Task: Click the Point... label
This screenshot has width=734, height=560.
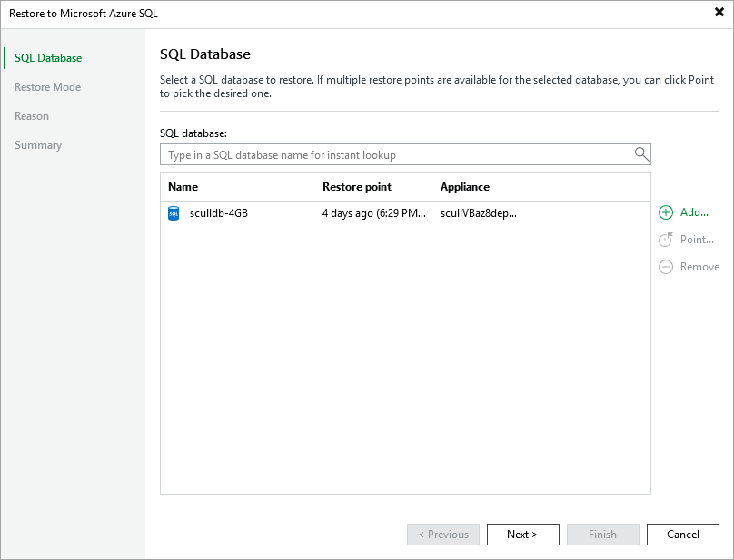Action: tap(697, 240)
